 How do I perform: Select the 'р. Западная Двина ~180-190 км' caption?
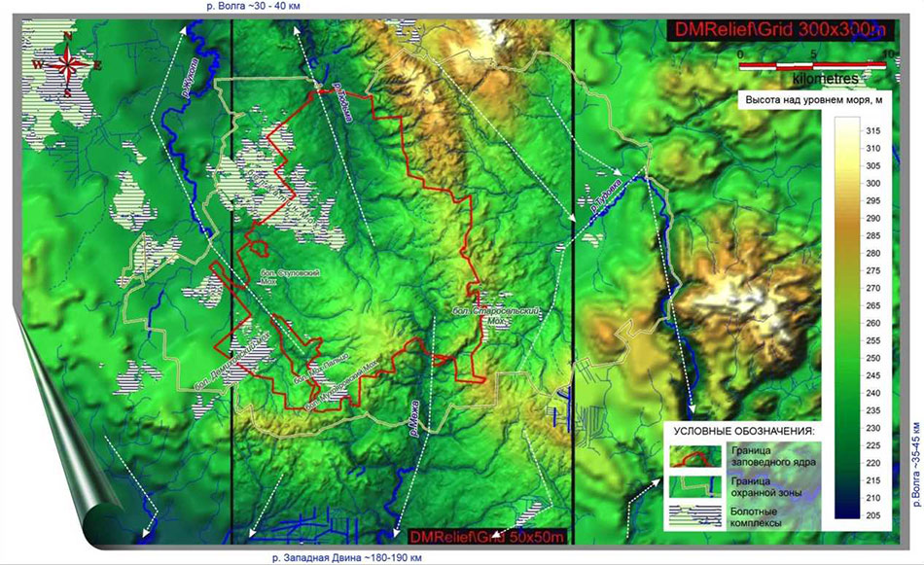[349, 558]
